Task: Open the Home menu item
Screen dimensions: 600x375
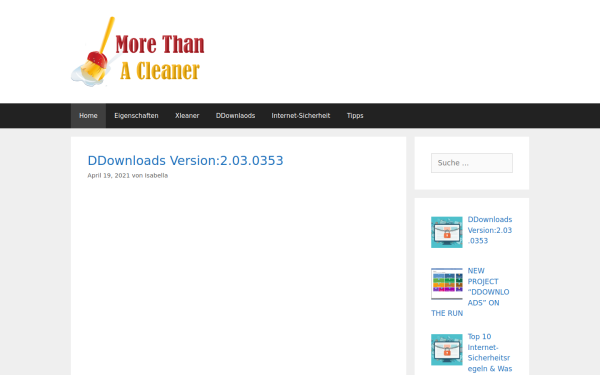Action: [x=88, y=116]
